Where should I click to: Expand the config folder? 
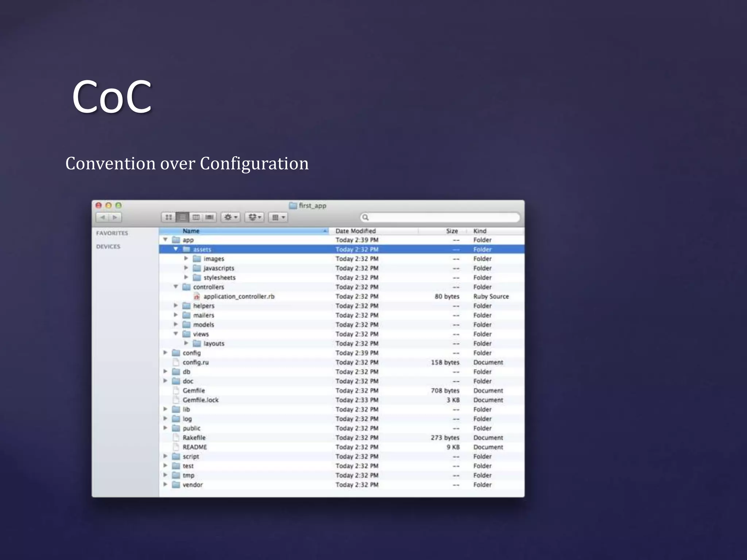click(165, 353)
